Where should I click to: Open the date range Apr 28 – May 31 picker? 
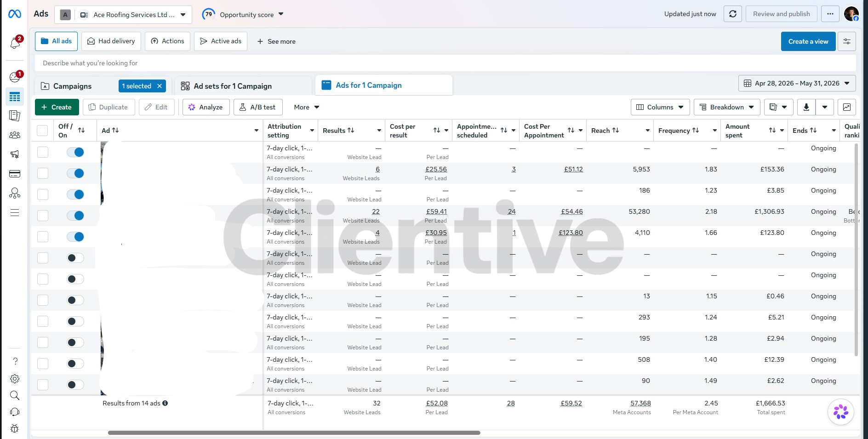pyautogui.click(x=797, y=83)
